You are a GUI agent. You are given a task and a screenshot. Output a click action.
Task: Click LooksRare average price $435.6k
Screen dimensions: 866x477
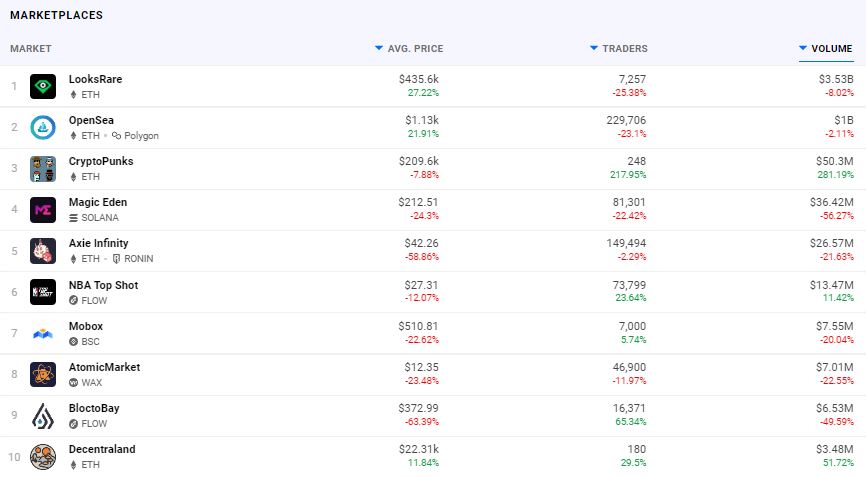(419, 79)
